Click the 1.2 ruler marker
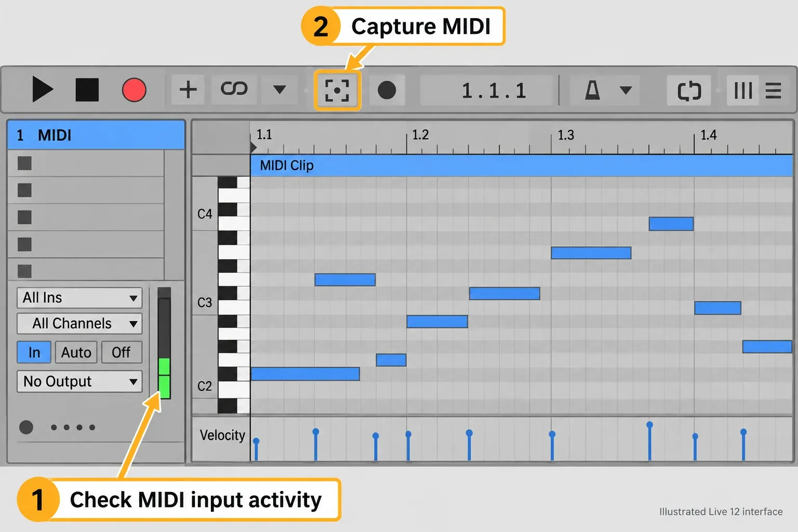This screenshot has width=798, height=532. (x=420, y=135)
